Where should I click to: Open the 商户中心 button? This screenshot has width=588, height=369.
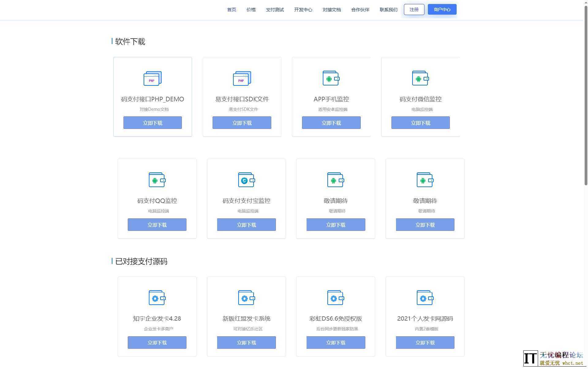pyautogui.click(x=442, y=9)
